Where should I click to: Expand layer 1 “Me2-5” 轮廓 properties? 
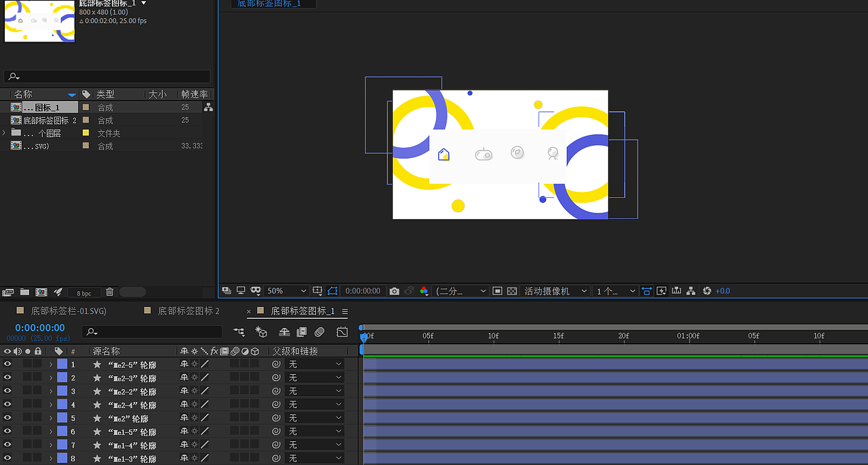tap(51, 364)
